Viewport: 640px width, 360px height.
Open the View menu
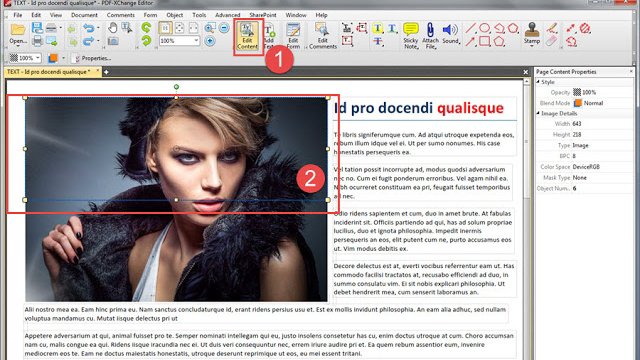coord(56,15)
